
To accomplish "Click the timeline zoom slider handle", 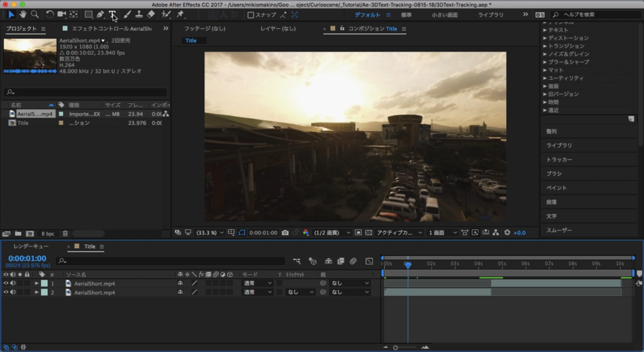I will click(396, 347).
